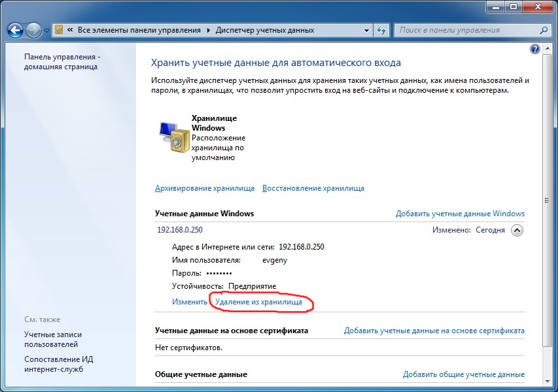Click 'Восстановление хранилища' link
The width and height of the screenshot is (558, 392).
click(x=313, y=188)
